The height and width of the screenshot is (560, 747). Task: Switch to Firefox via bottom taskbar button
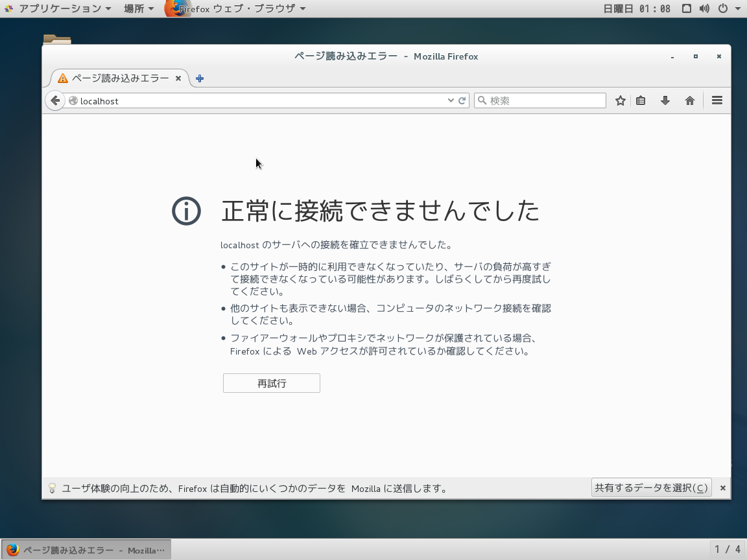tap(86, 550)
